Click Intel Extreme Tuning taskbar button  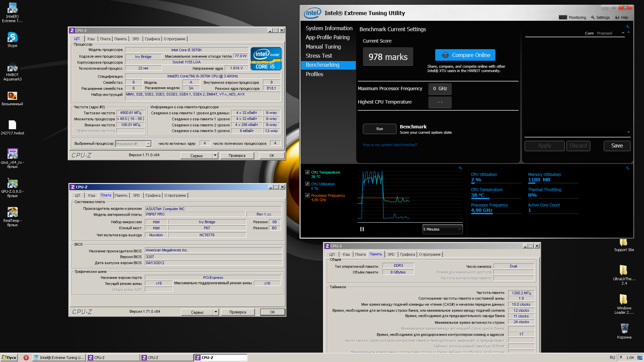point(59,358)
